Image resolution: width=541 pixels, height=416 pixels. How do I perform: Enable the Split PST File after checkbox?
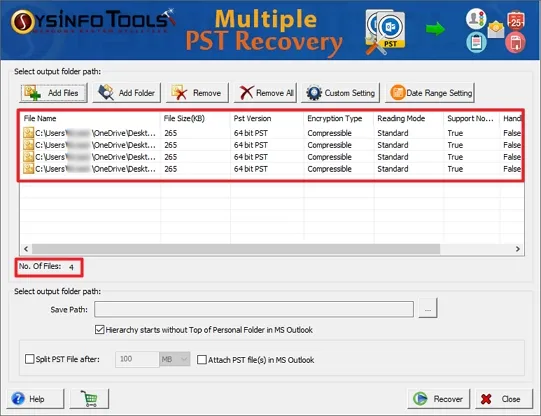coord(29,359)
